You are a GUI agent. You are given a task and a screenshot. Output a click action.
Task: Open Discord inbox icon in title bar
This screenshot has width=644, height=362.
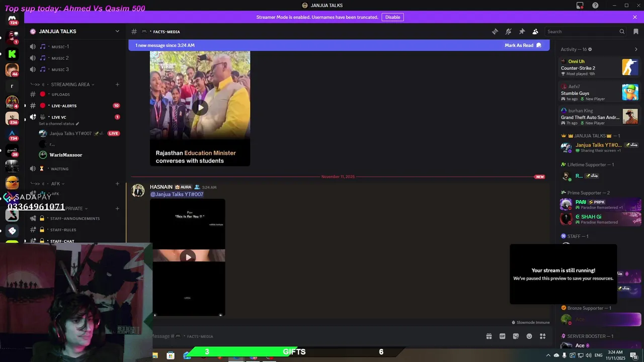coord(580,6)
